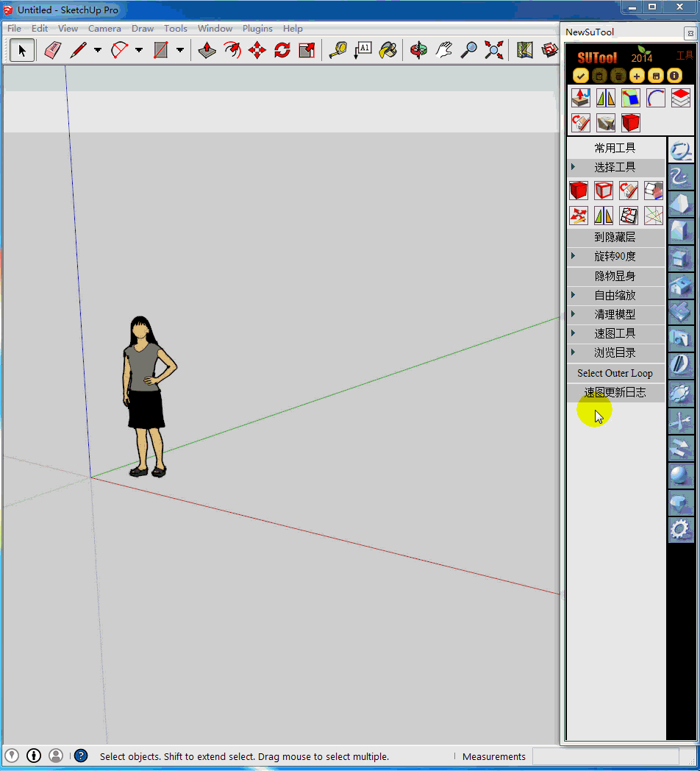Click the 常用工具 header
This screenshot has width=700, height=771.
point(616,148)
